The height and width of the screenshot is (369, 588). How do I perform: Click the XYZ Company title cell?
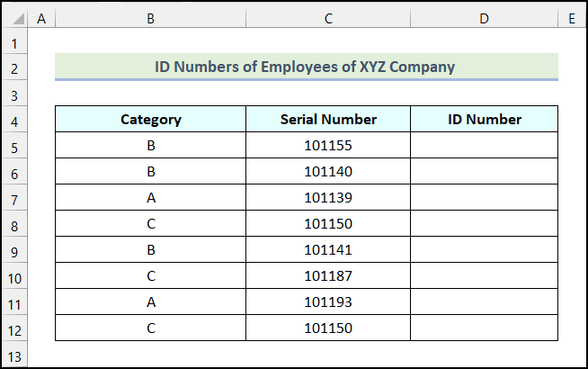(306, 67)
